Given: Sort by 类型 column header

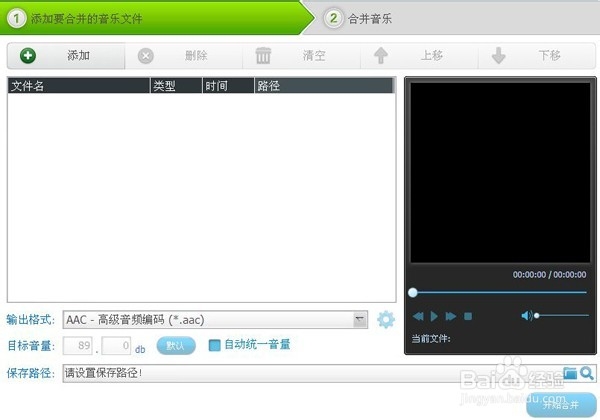Looking at the screenshot, I should pyautogui.click(x=176, y=86).
